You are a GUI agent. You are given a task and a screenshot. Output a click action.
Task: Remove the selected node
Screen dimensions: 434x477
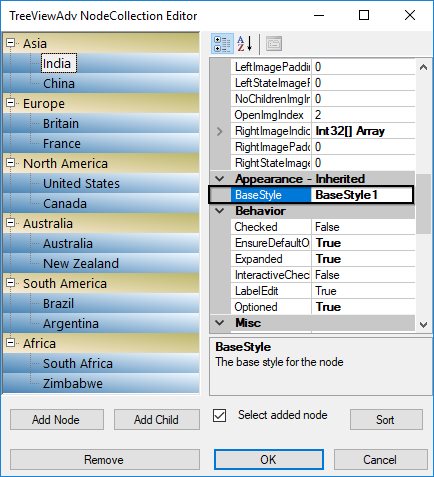[x=105, y=460]
